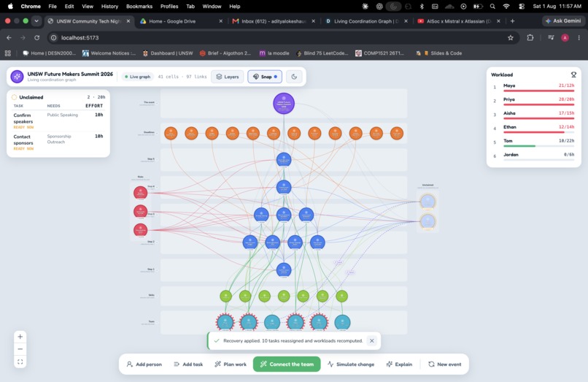Click Jordan's empty workload bar

click(538, 160)
